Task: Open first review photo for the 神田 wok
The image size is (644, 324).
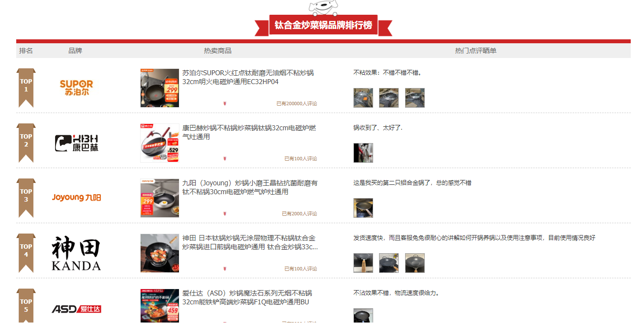Action: pyautogui.click(x=363, y=263)
